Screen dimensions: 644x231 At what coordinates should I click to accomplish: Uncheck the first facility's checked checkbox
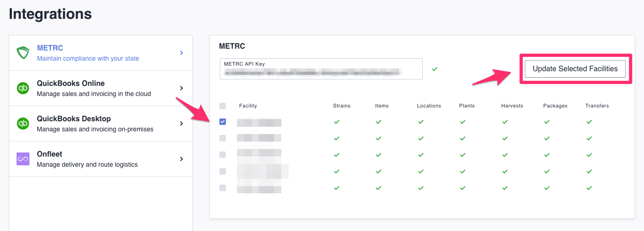click(223, 122)
